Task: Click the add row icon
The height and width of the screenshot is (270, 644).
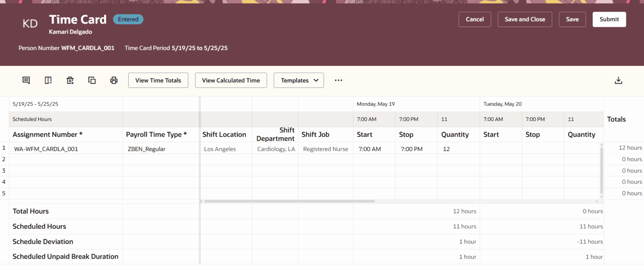Action: (48, 80)
